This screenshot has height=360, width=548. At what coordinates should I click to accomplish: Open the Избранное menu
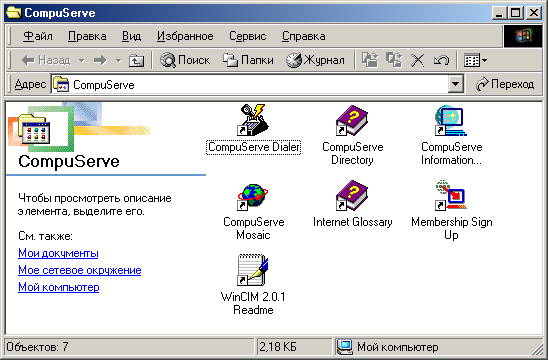[185, 36]
